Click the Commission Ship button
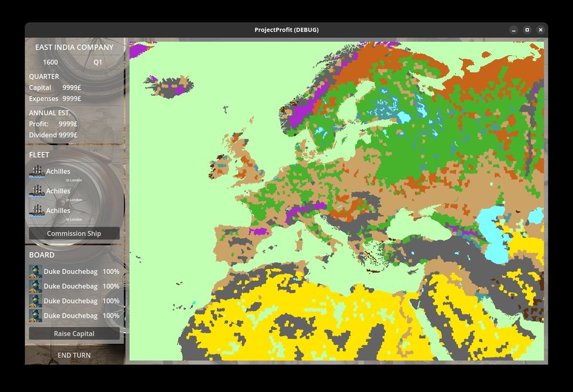Screen dimensions: 573x392 coord(74,233)
